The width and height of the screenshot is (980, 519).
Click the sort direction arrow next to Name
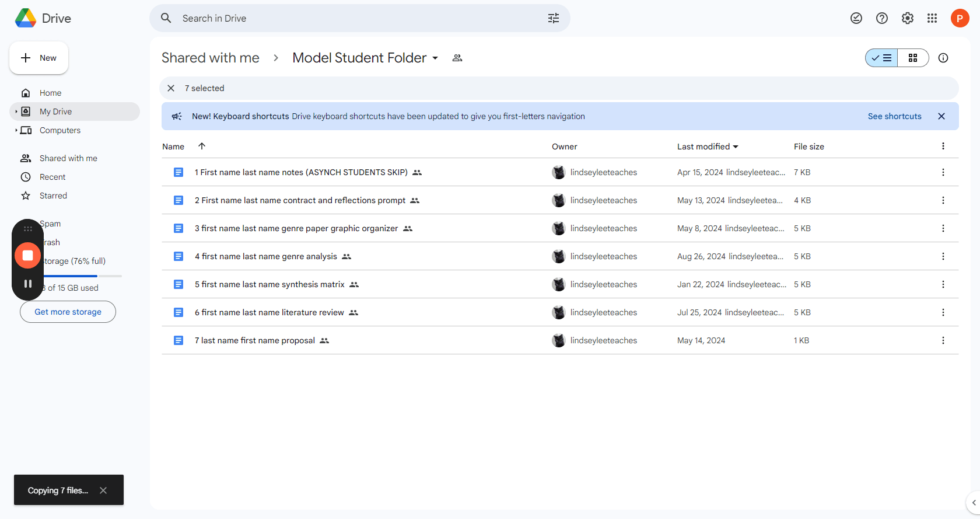click(202, 146)
